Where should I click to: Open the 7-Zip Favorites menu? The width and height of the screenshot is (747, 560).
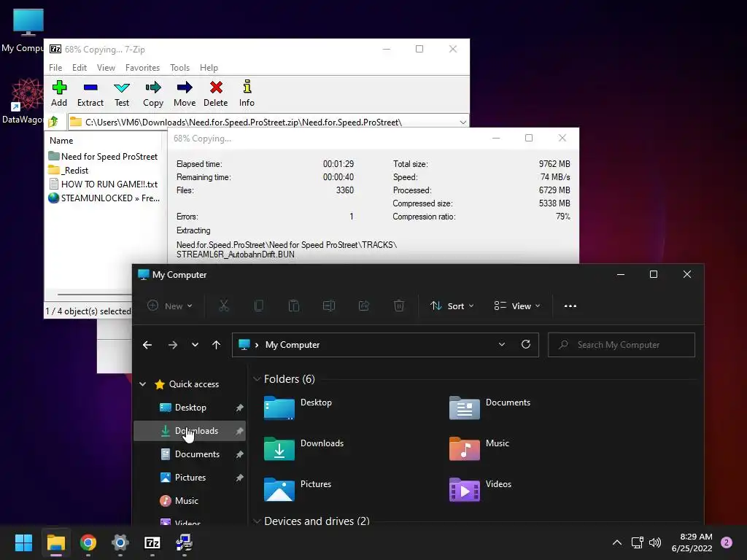(x=142, y=68)
